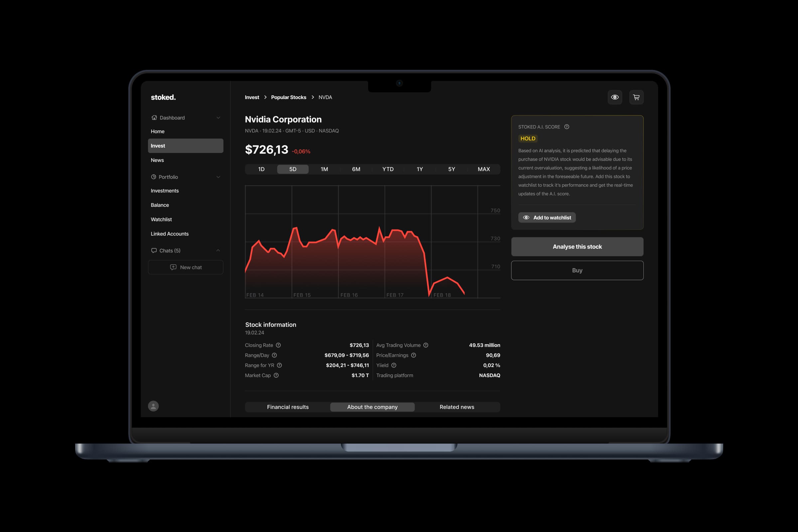The image size is (798, 532).
Task: Click help icon next to Stoked A.I. Score
Action: [x=567, y=127]
